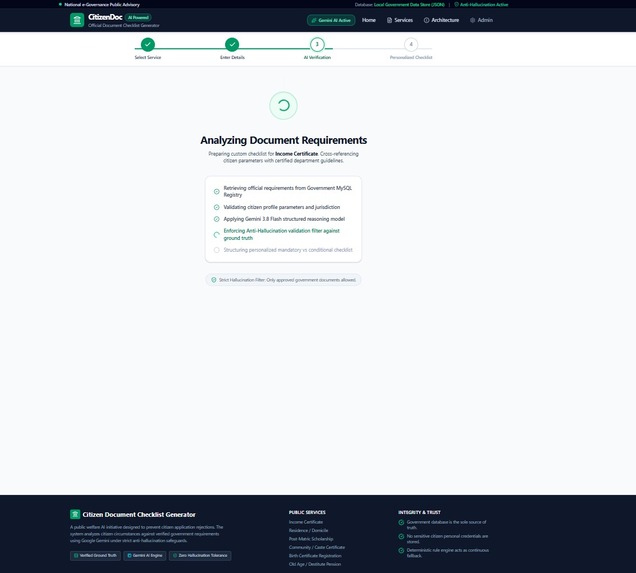Click the Services document icon

(x=389, y=20)
